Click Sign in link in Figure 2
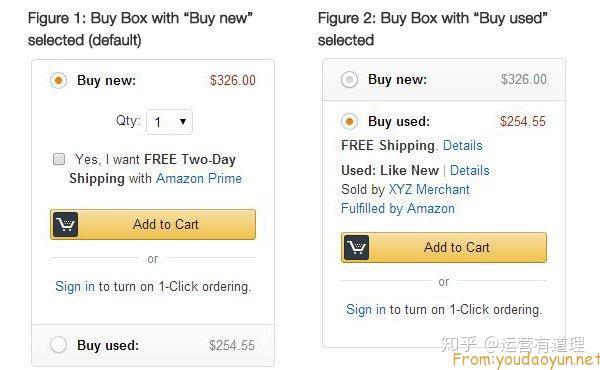Viewport: 600px width, 370px height. coord(366,310)
